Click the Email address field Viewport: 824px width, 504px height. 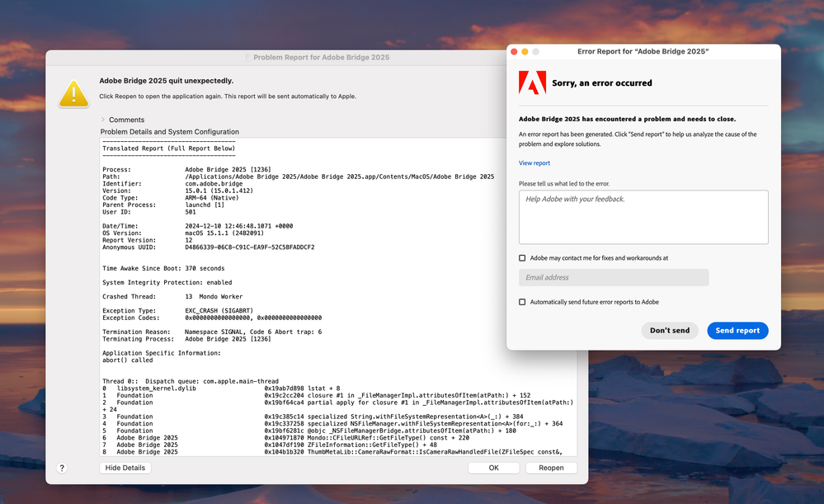pyautogui.click(x=614, y=277)
